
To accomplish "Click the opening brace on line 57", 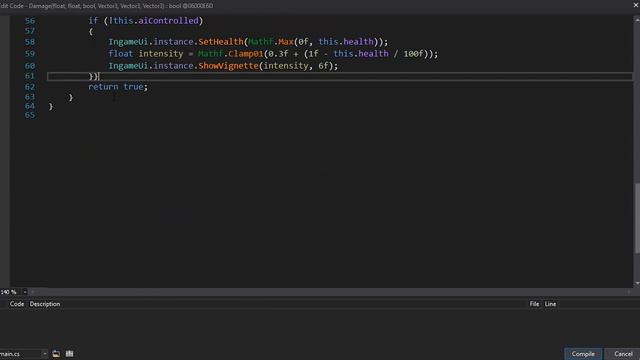I will pos(91,31).
